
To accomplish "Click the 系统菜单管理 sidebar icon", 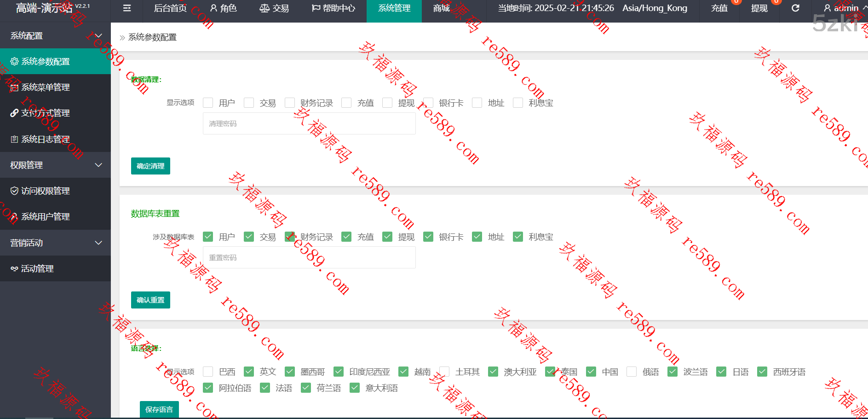I will [x=14, y=87].
